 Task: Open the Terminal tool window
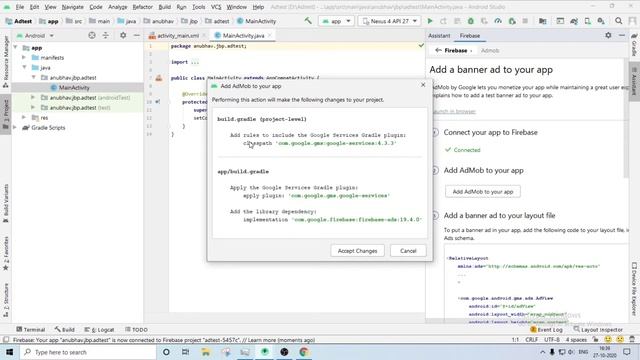(30, 329)
